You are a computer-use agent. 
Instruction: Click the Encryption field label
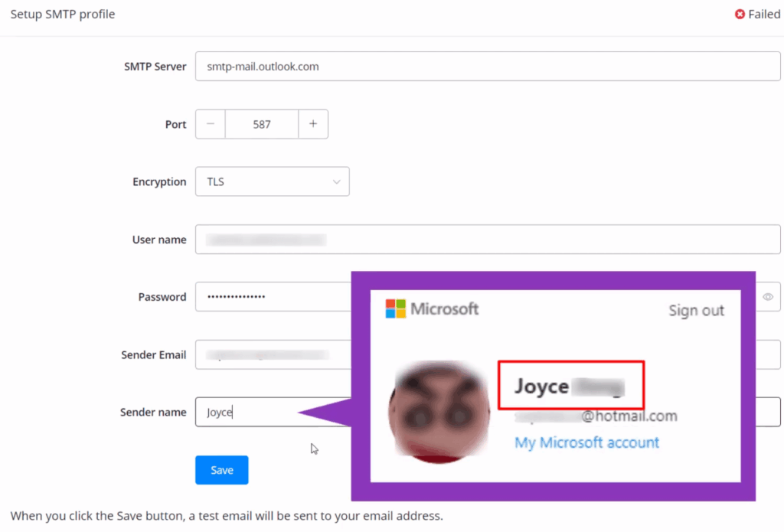click(x=159, y=182)
